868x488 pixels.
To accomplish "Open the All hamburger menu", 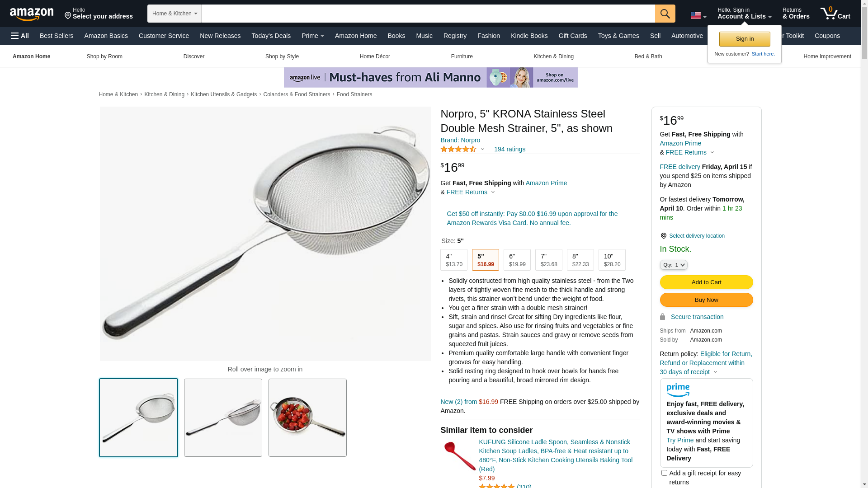I will click(20, 36).
